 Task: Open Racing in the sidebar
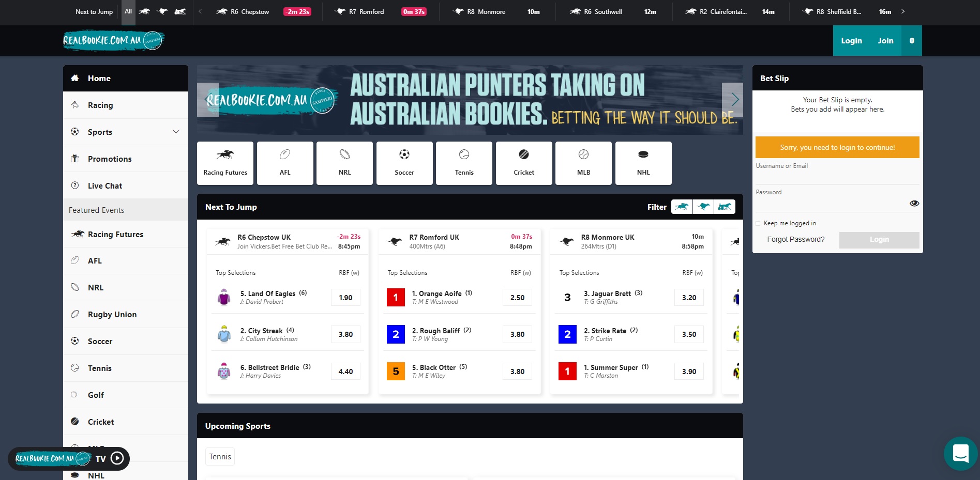126,105
